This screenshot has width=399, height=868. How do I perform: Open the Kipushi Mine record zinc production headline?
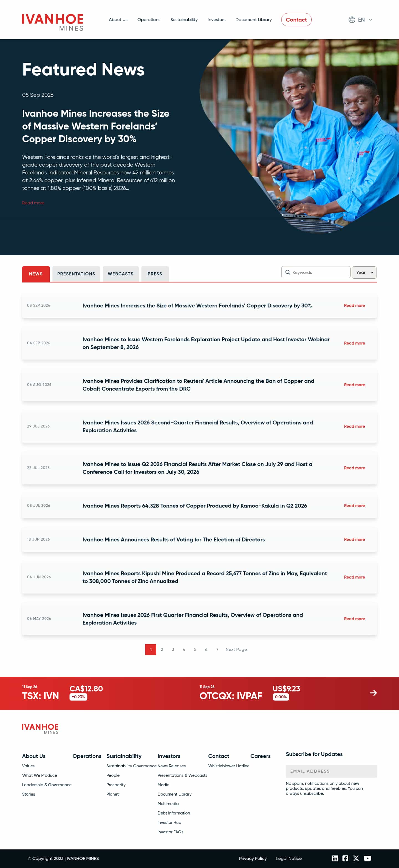(205, 577)
